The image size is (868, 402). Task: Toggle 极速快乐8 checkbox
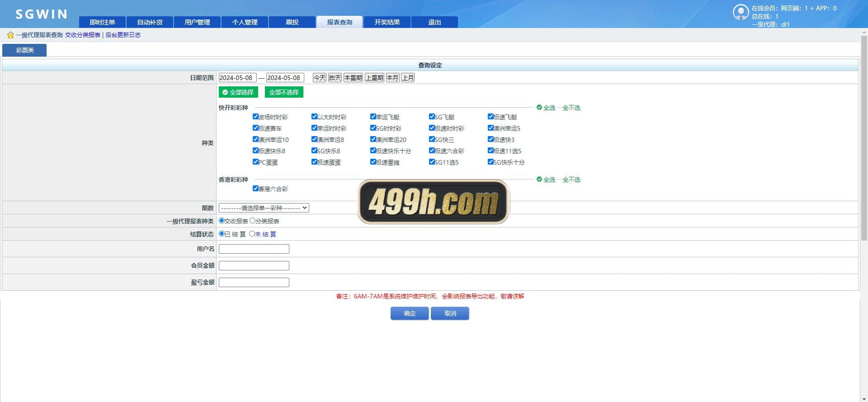[x=255, y=151]
